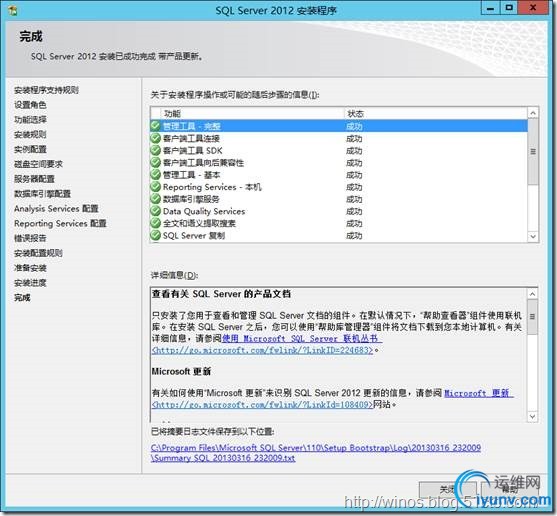Click the green check icon beside 全文和语义提取搜索
This screenshot has height=516, width=557.
155,223
